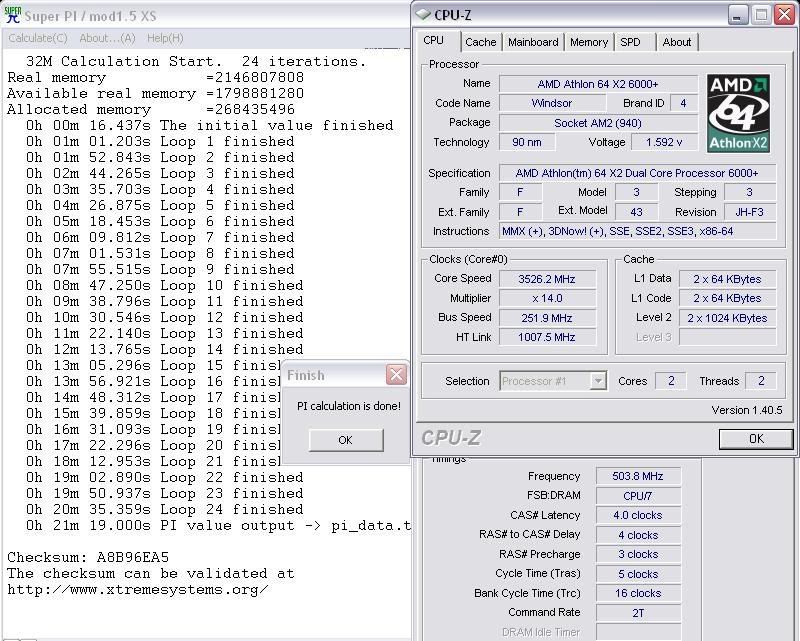Close the CPU-Z window
The height and width of the screenshot is (641, 800).
click(784, 15)
